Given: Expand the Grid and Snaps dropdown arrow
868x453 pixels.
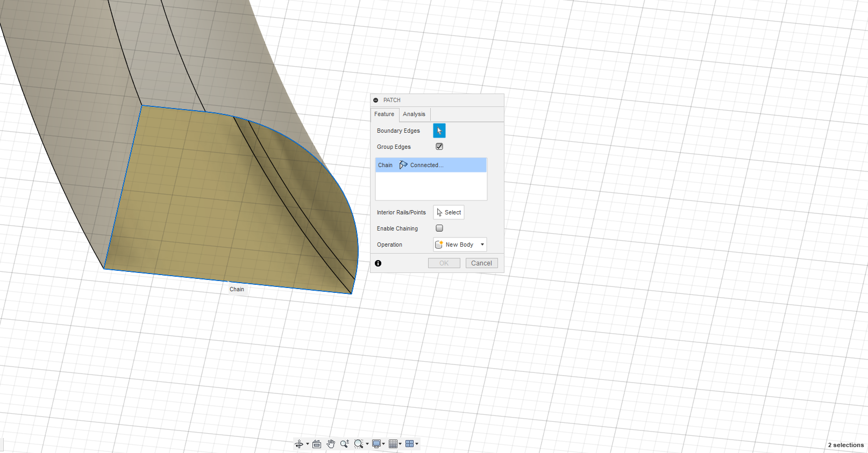Looking at the screenshot, I should point(400,444).
